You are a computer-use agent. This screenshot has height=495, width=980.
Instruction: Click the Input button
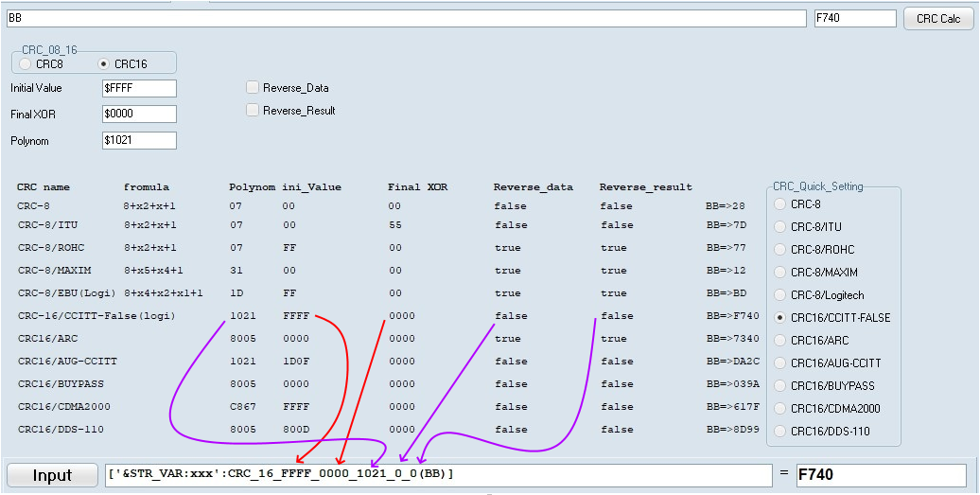point(53,476)
